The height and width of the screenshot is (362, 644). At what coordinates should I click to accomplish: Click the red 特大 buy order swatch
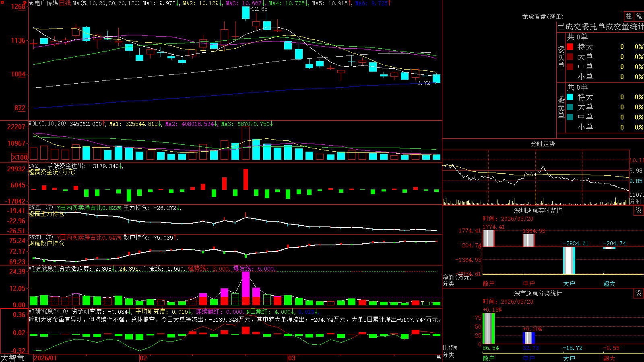[570, 47]
